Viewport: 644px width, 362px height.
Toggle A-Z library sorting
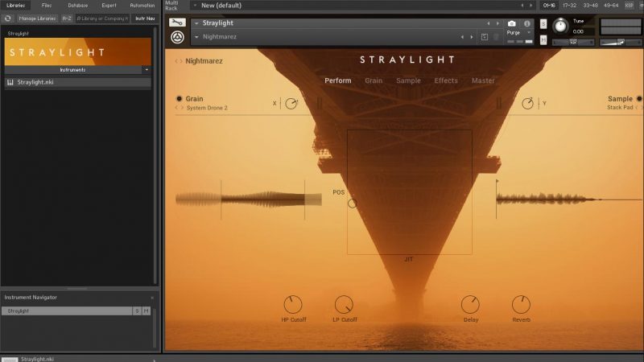(67, 19)
